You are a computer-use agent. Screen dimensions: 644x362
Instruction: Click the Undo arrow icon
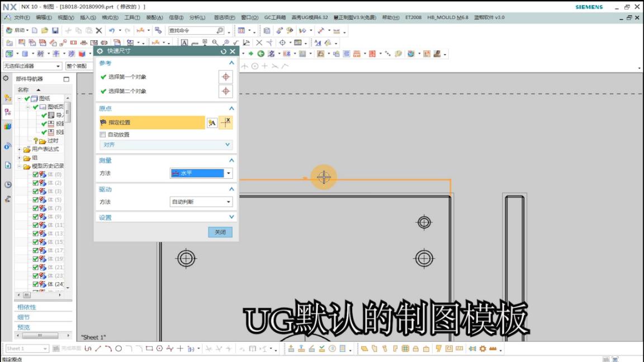112,30
